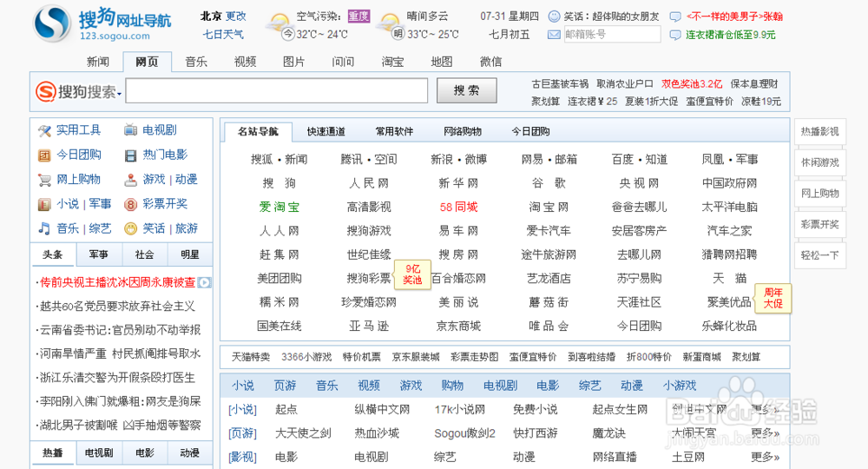The image size is (868, 469).
Task: Click the 电视剧 TV icon
Action: click(x=131, y=130)
